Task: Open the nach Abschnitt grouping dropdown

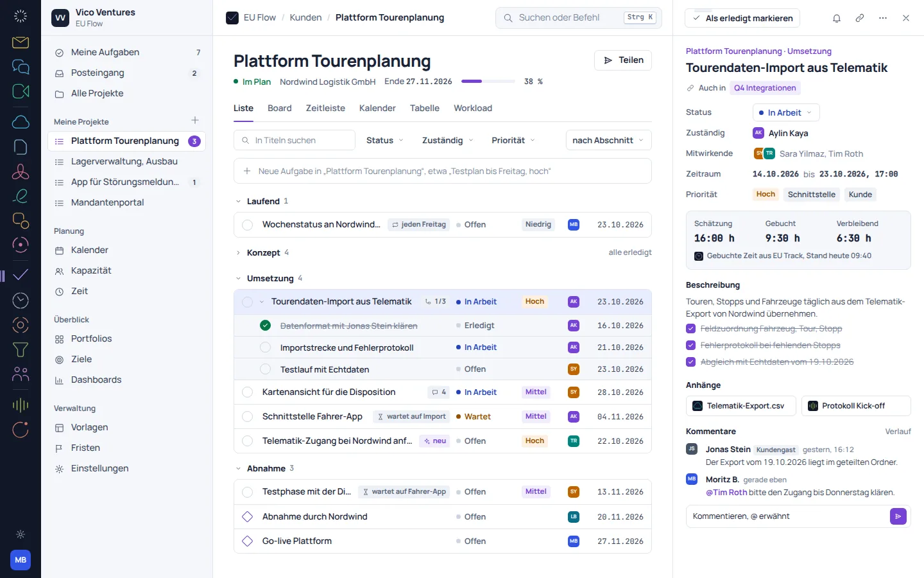Action: [608, 140]
